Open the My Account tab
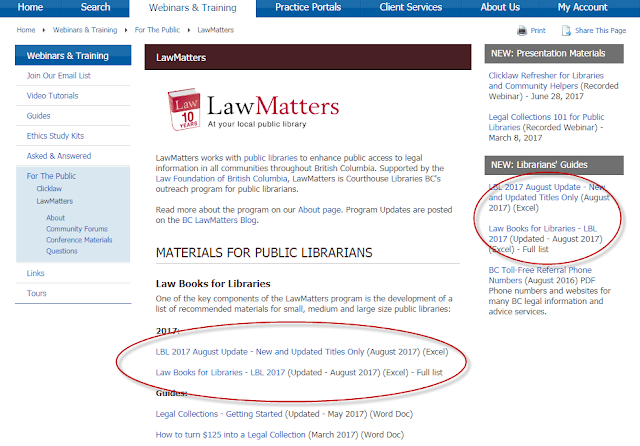The height and width of the screenshot is (446, 640). pyautogui.click(x=582, y=7)
